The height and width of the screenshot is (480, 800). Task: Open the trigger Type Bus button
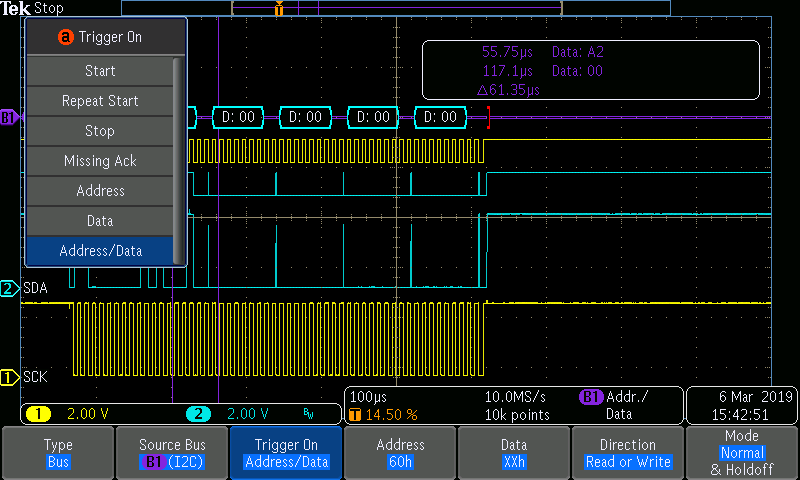click(x=58, y=453)
